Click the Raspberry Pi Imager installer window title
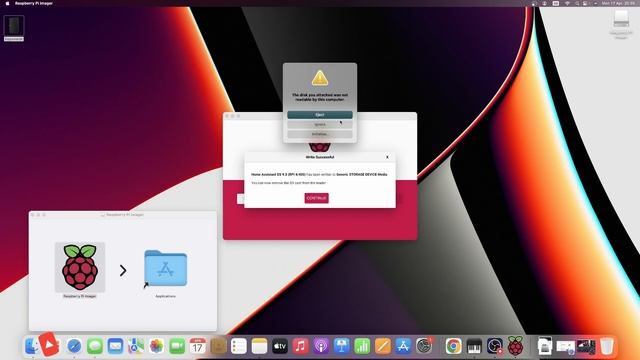 coord(125,215)
